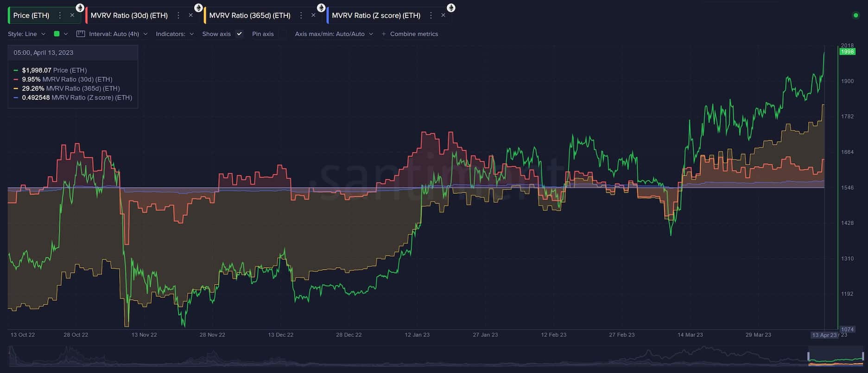This screenshot has height=373, width=868.
Task: Open the Indicators dropdown
Action: click(175, 34)
